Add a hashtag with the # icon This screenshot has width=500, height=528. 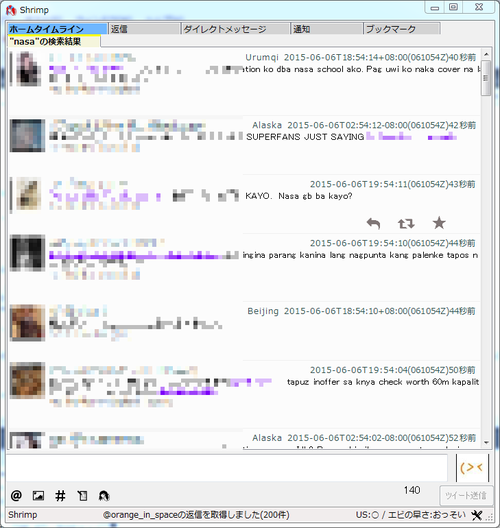60,496
